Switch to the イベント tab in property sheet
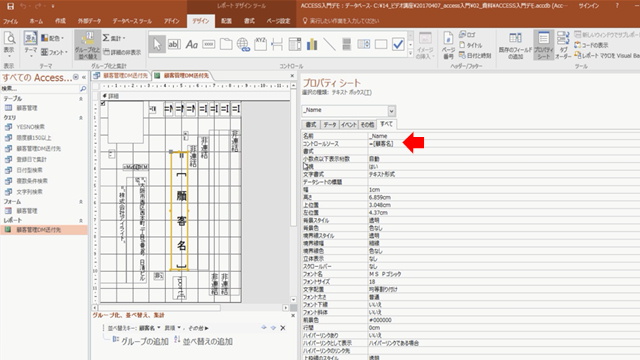The height and width of the screenshot is (360, 640). pyautogui.click(x=349, y=124)
